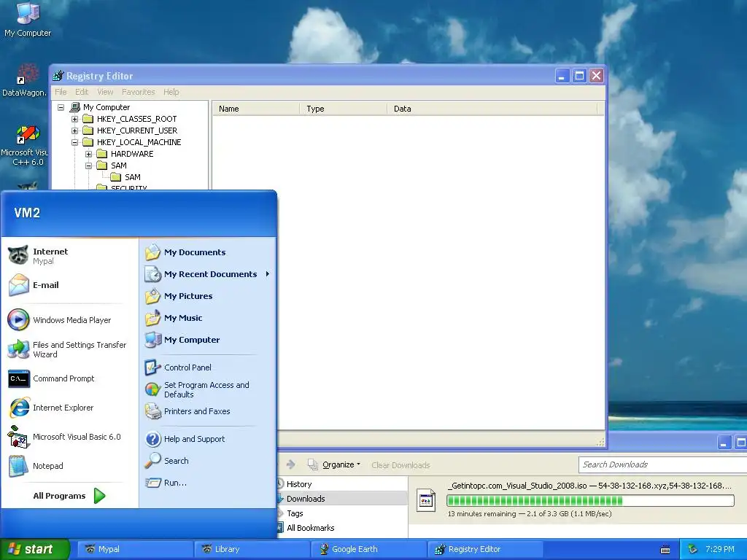Viewport: 747px width, 560px height.
Task: Open All Programs menu
Action: [69, 496]
